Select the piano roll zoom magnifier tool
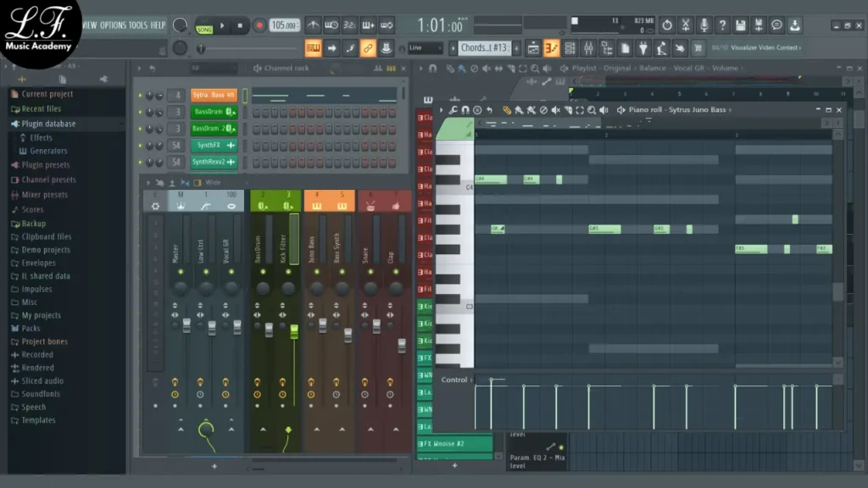Image resolution: width=868 pixels, height=488 pixels. click(592, 110)
